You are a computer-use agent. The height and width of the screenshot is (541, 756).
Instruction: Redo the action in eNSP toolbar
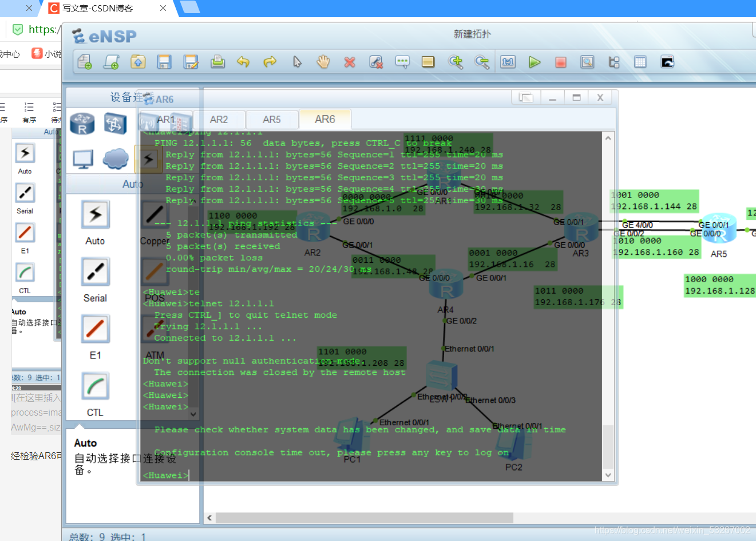click(270, 62)
